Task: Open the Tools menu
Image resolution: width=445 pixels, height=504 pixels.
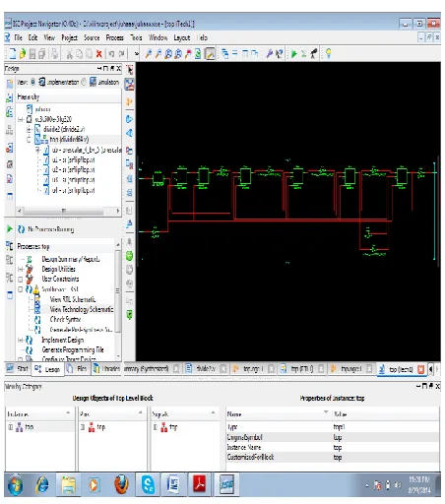Action: click(x=136, y=37)
